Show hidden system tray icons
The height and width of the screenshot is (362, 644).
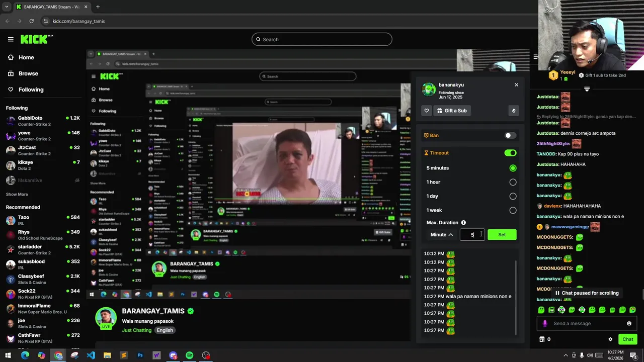click(x=566, y=355)
